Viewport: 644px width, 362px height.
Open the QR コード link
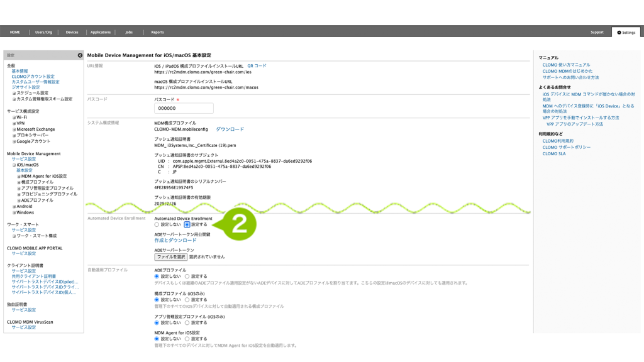257,65
